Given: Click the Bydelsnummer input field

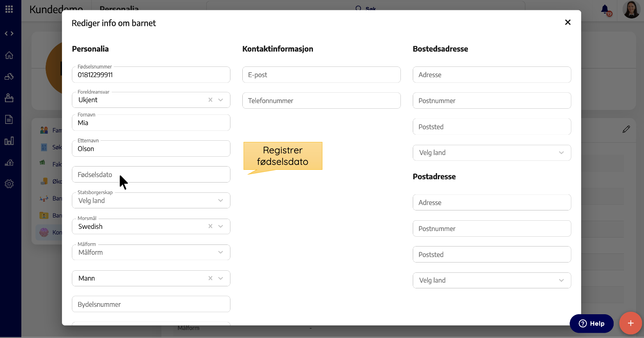Looking at the screenshot, I should pyautogui.click(x=151, y=304).
